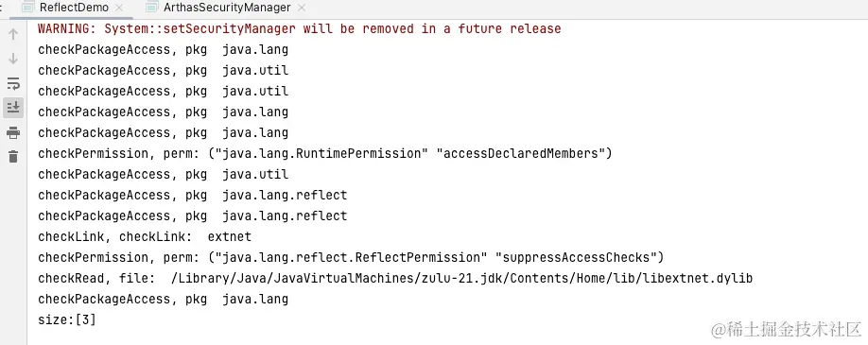The height and width of the screenshot is (345, 868).
Task: Click the Down the Stack Trace arrow
Action: [13, 59]
